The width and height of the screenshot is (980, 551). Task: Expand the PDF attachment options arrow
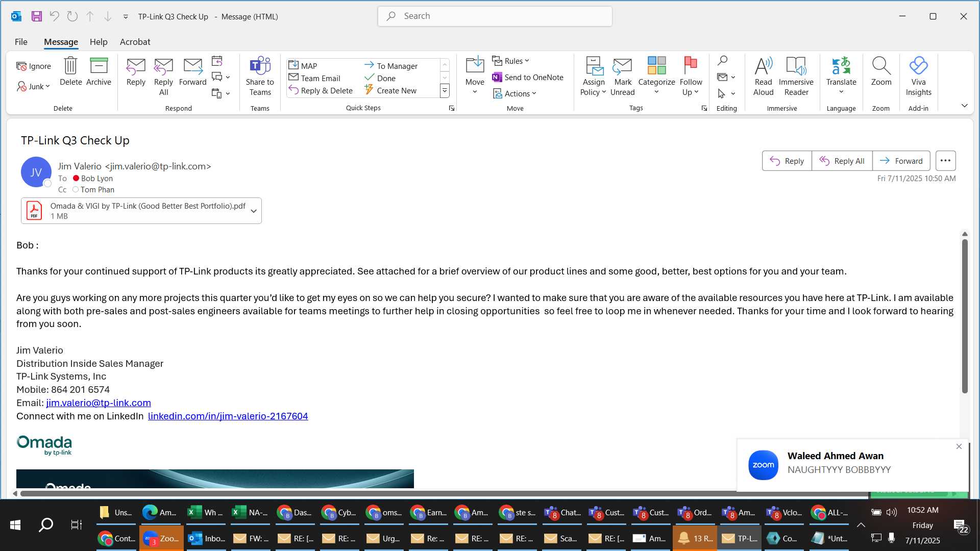click(254, 211)
